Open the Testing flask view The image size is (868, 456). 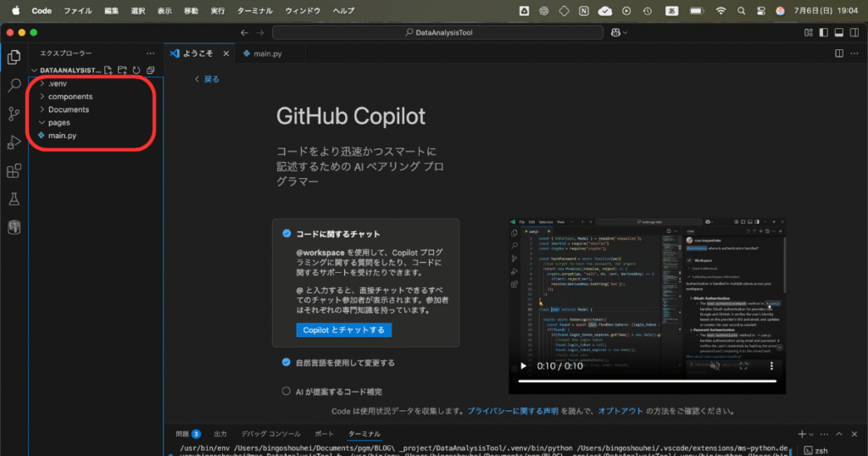tap(14, 199)
